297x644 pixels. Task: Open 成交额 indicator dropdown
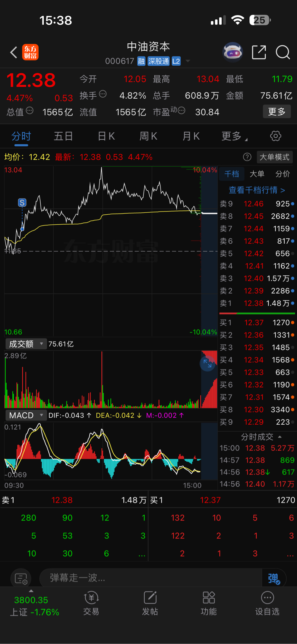26,344
